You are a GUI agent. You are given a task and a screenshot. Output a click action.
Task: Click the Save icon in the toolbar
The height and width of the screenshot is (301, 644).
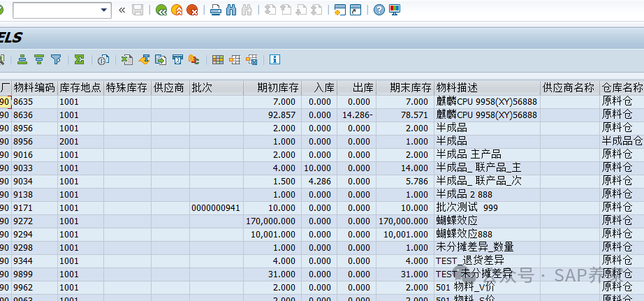coord(138,10)
